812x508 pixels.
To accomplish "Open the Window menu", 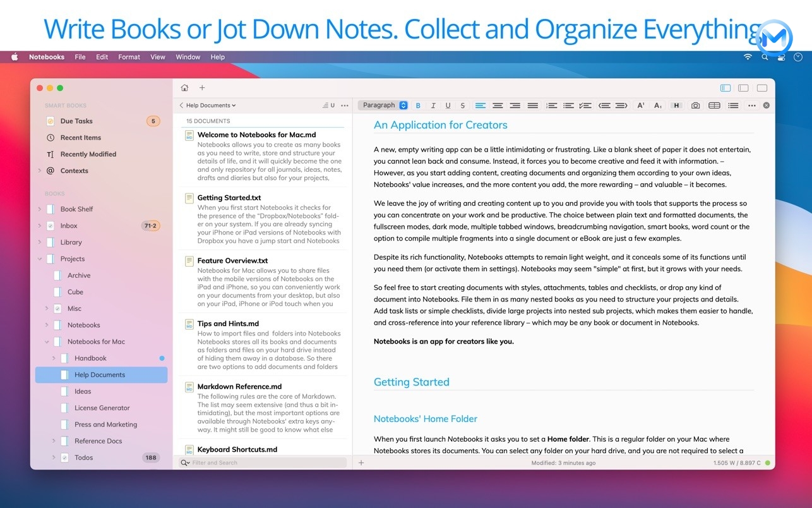I will (188, 57).
